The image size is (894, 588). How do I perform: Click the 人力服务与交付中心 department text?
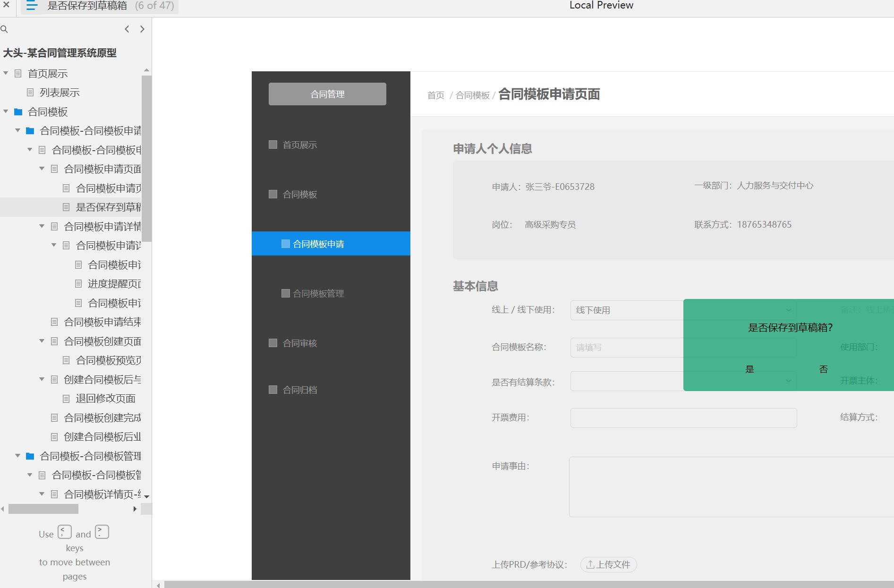[775, 186]
